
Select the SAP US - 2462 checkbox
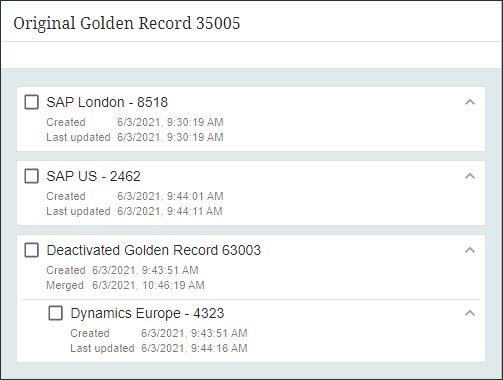[x=32, y=176]
